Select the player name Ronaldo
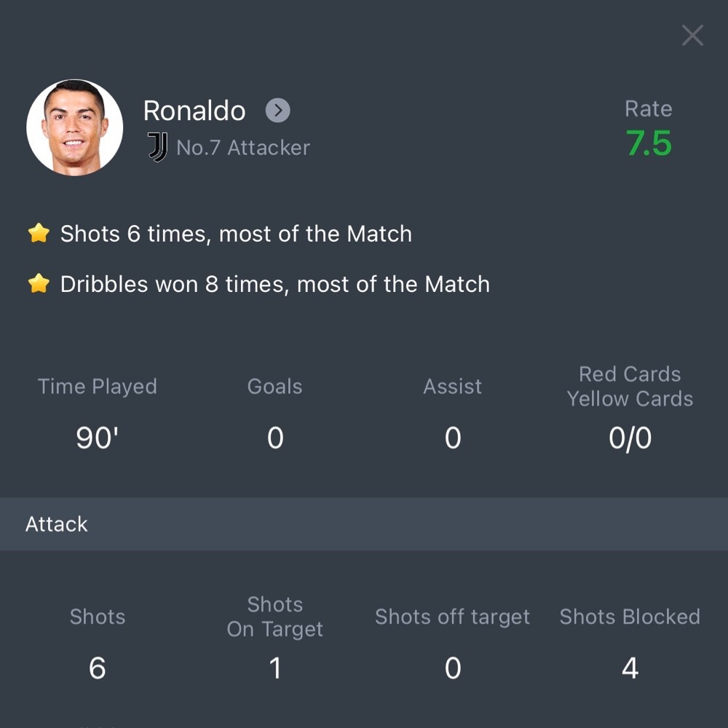728x728 pixels. click(194, 111)
